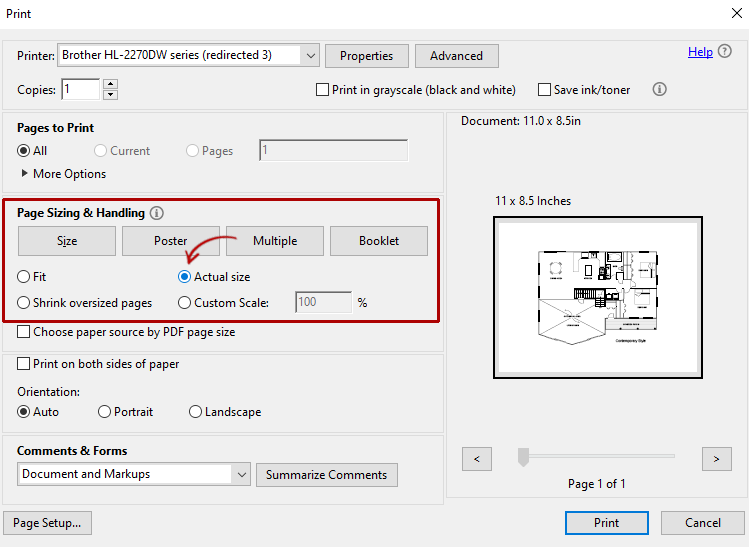Decrease copies with down stepper arrow
Screen dimensions: 749x547
[x=110, y=95]
